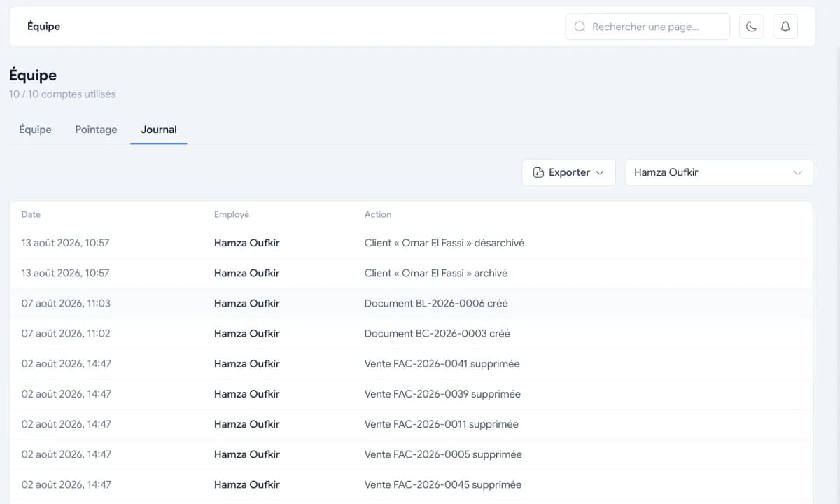The height and width of the screenshot is (504, 840).
Task: Open notifications via the bell icon
Action: click(x=785, y=27)
